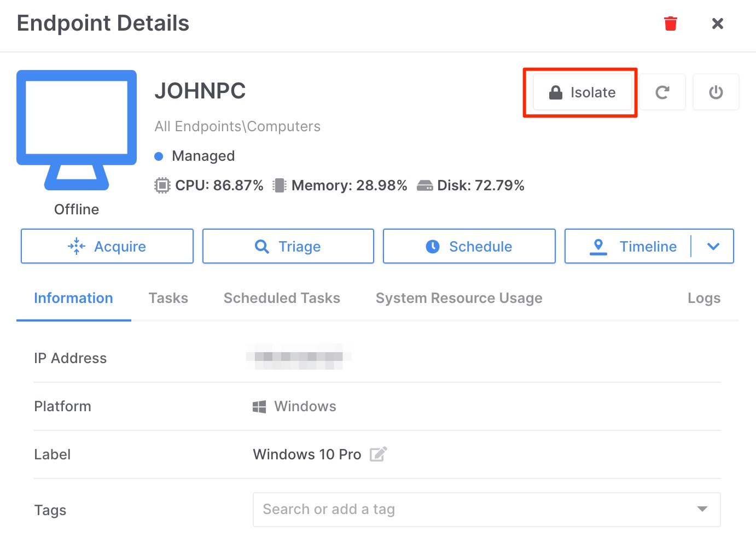Expand the Timeline dropdown chevron
The image size is (756, 537).
tap(713, 247)
